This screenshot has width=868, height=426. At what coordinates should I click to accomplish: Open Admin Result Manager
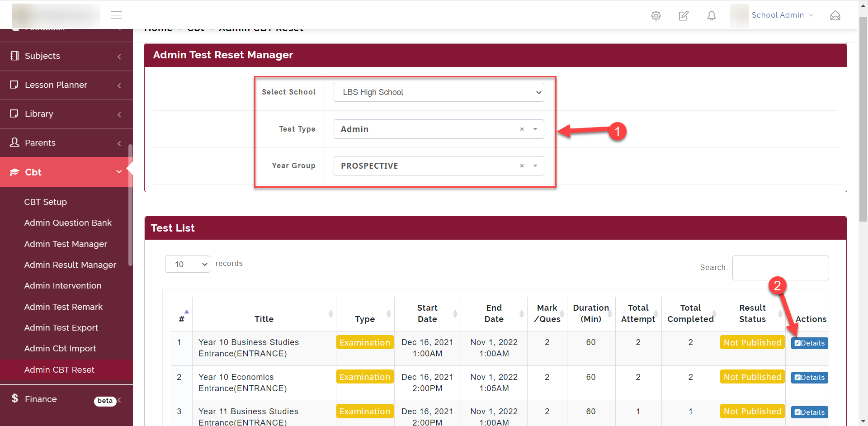click(x=70, y=265)
